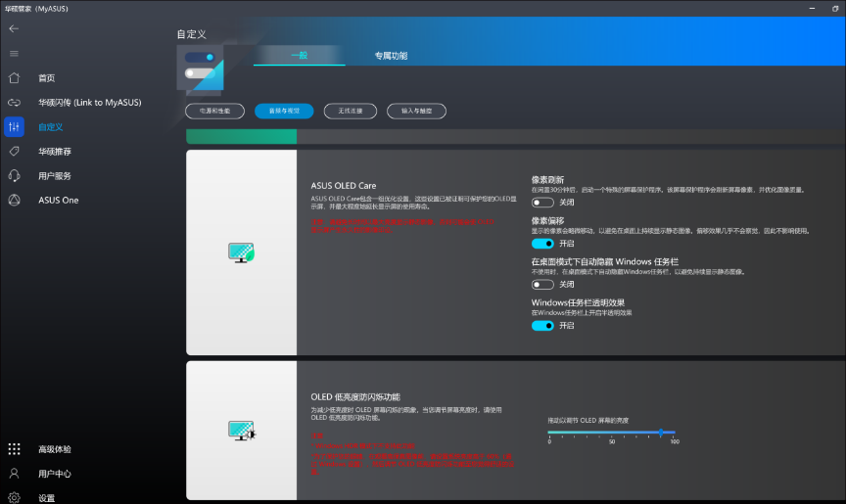The width and height of the screenshot is (846, 504).
Task: Disable Windows任务栏透明效果 toggle
Action: point(542,326)
